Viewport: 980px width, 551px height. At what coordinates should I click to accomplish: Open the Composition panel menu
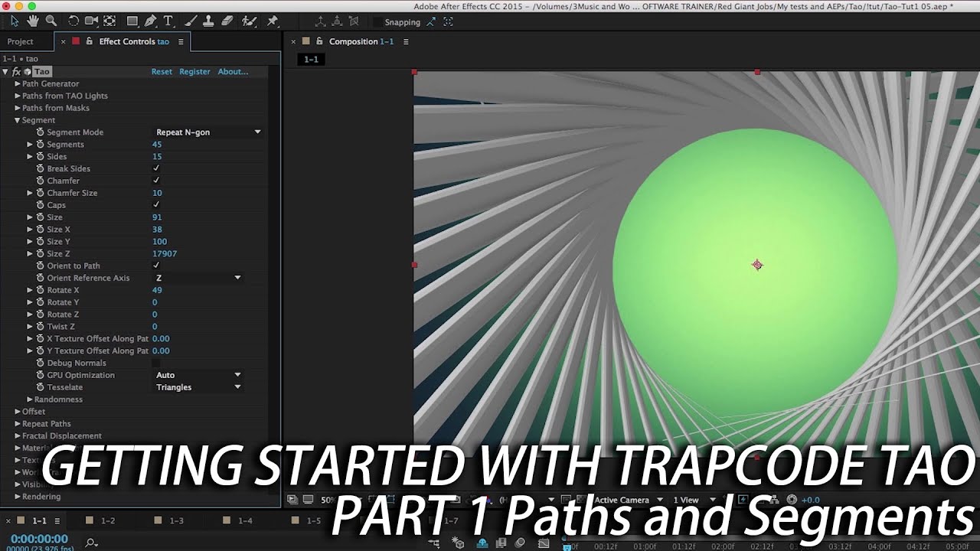coord(406,41)
